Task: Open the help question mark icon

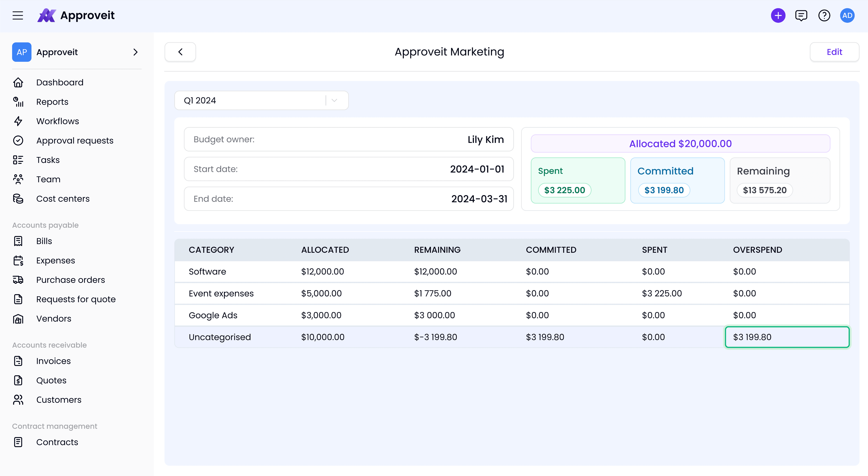Action: [824, 15]
